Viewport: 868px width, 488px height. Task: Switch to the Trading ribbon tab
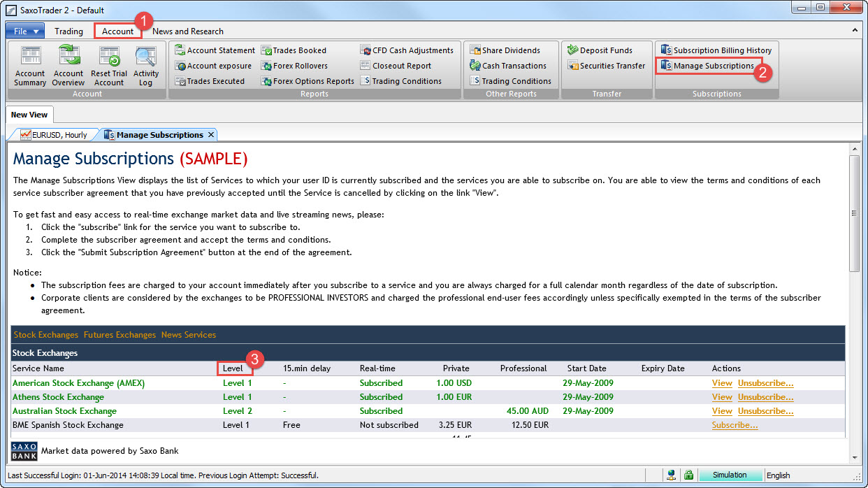[x=68, y=31]
